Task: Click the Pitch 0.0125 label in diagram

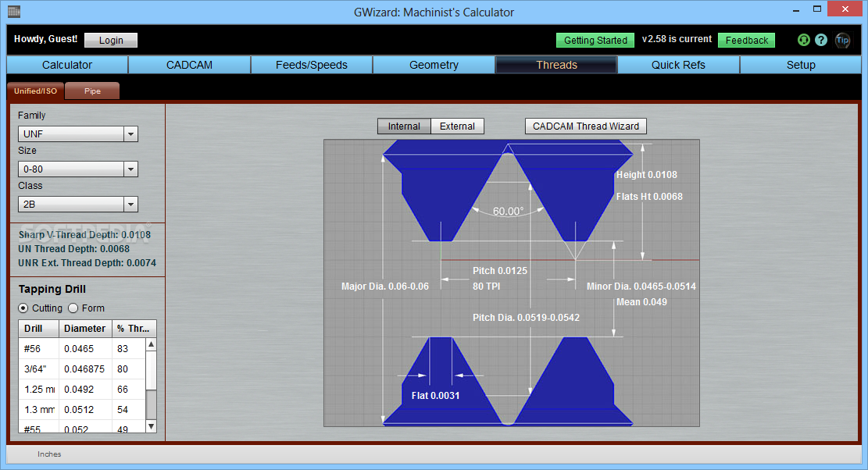Action: coord(500,270)
